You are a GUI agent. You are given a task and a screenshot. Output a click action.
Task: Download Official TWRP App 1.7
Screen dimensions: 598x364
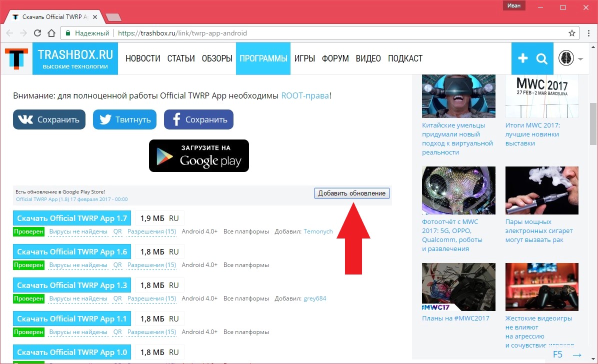point(71,218)
